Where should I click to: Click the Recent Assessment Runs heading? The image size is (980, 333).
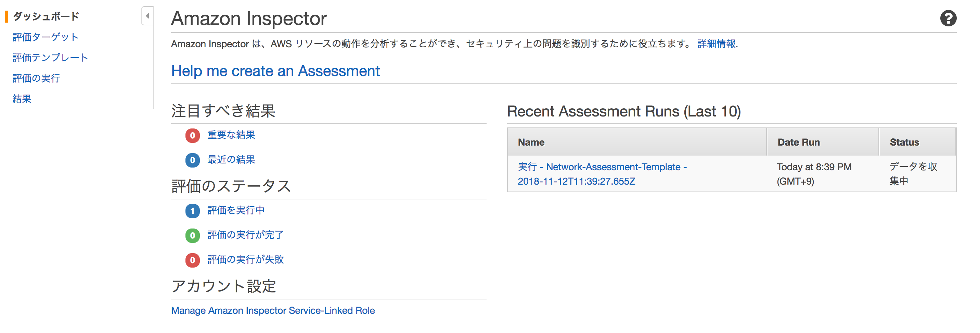point(624,111)
